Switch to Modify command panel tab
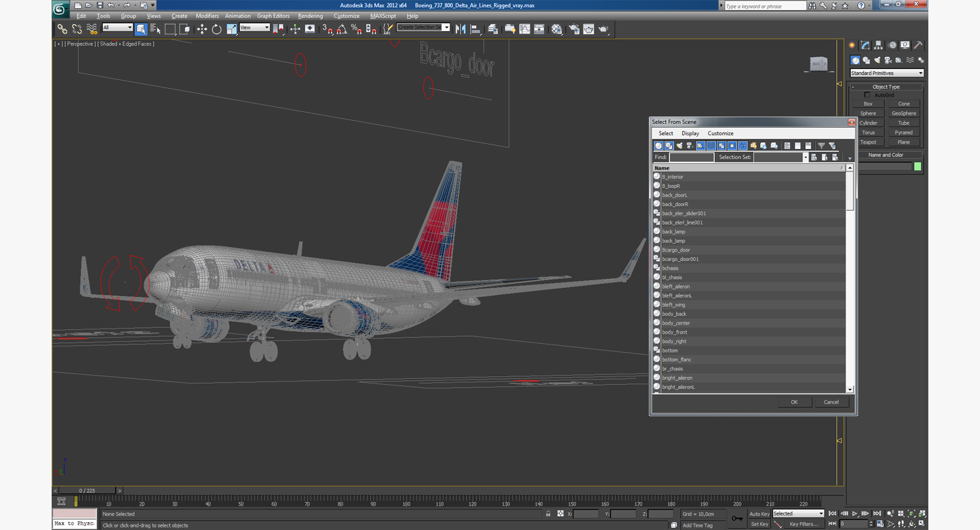The height and width of the screenshot is (530, 980). (x=865, y=46)
